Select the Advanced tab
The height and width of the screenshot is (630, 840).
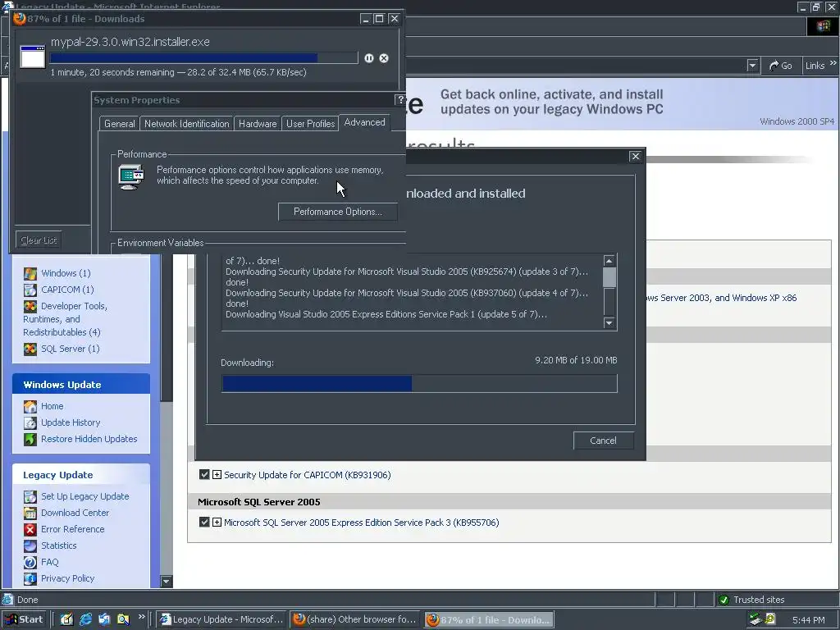[x=364, y=122]
